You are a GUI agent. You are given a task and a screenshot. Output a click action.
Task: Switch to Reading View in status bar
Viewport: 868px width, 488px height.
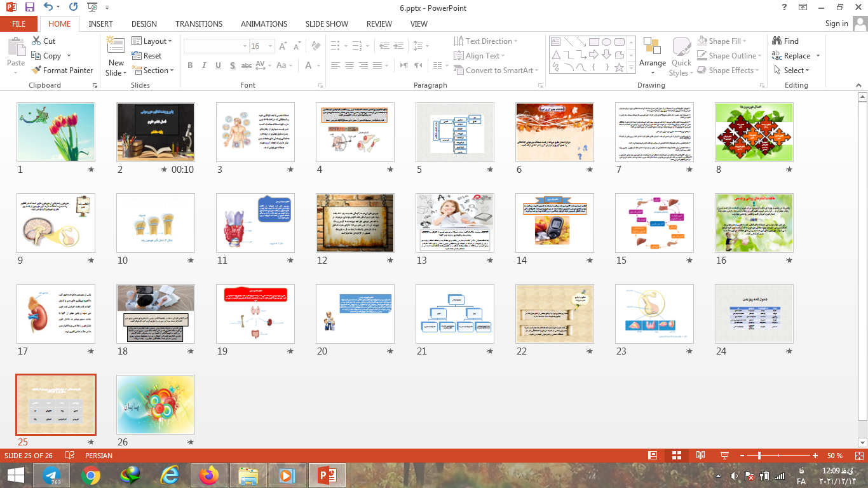(700, 456)
